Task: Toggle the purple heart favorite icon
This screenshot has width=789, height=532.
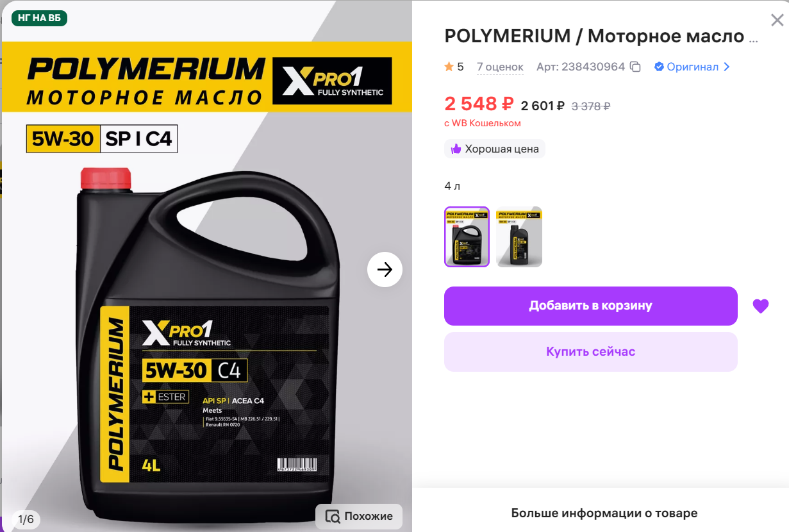Action: pos(760,306)
